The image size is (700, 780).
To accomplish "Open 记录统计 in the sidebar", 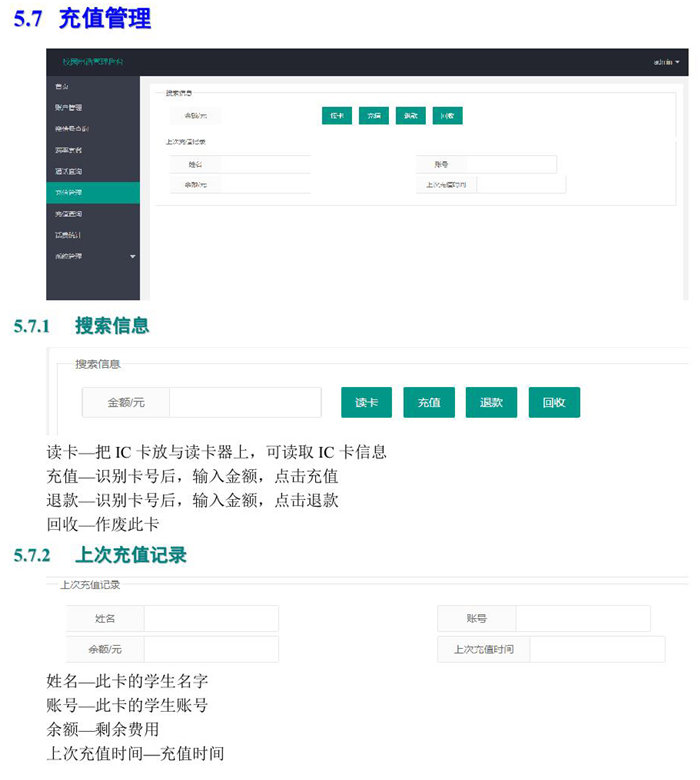I will pos(68,235).
